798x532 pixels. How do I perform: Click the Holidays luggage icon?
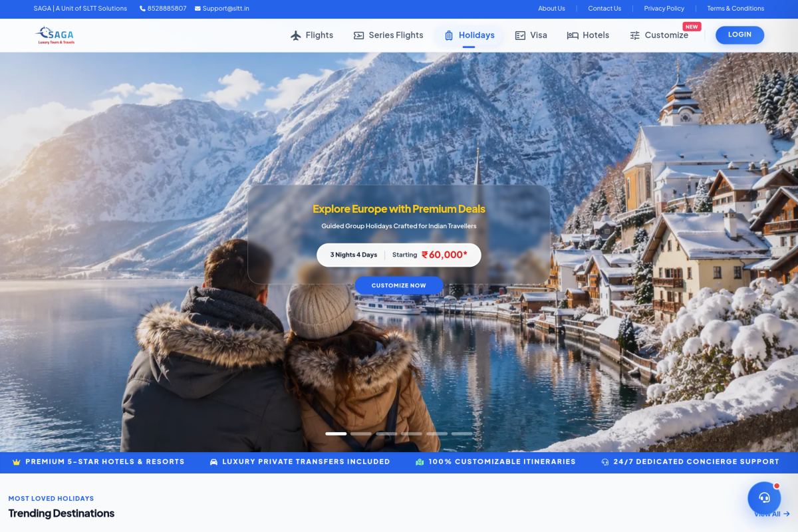point(449,35)
